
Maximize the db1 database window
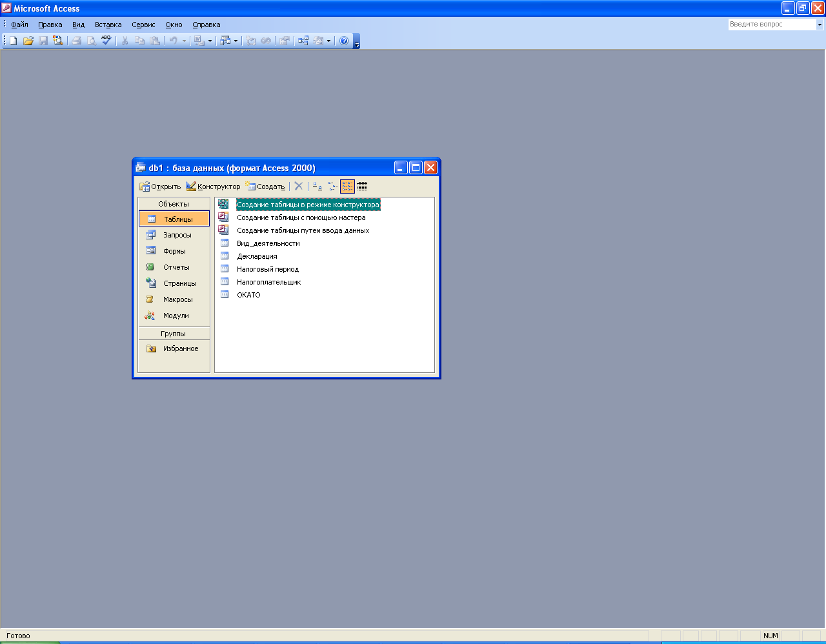coord(416,168)
